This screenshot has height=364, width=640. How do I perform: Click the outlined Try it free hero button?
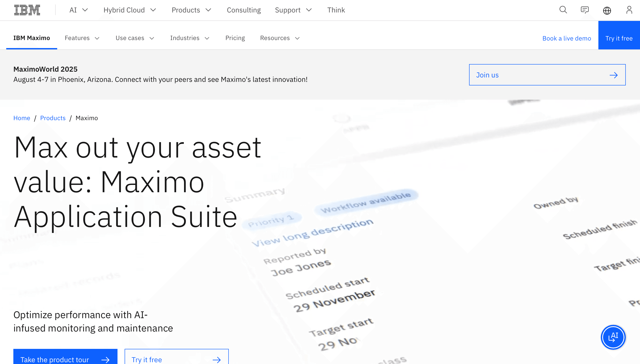(x=176, y=357)
